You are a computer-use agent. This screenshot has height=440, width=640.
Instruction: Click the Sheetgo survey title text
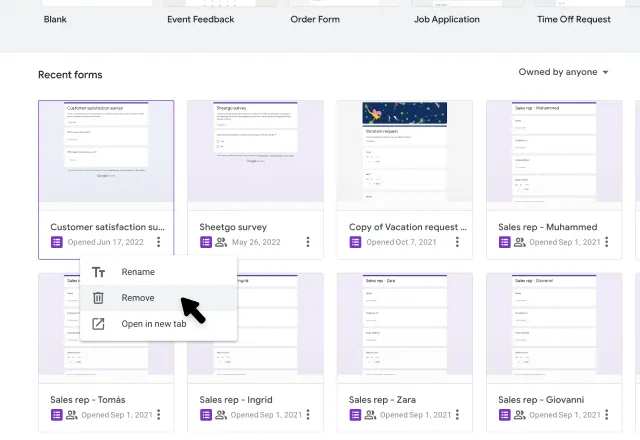(233, 227)
